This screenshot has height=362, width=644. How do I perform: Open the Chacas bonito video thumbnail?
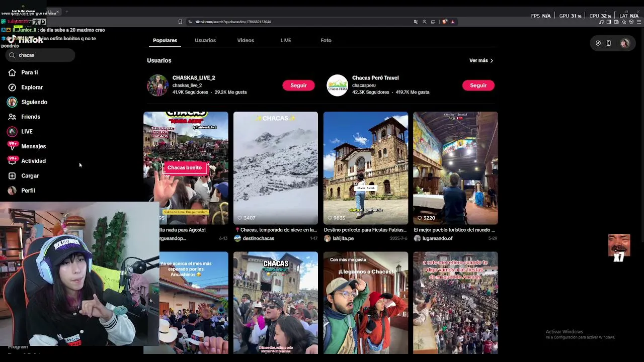(186, 168)
